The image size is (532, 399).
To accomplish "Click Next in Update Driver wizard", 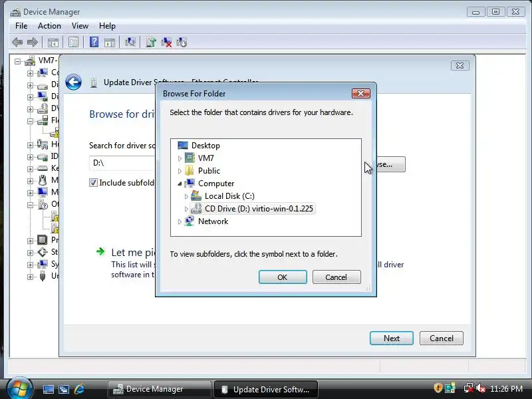I will coord(392,338).
